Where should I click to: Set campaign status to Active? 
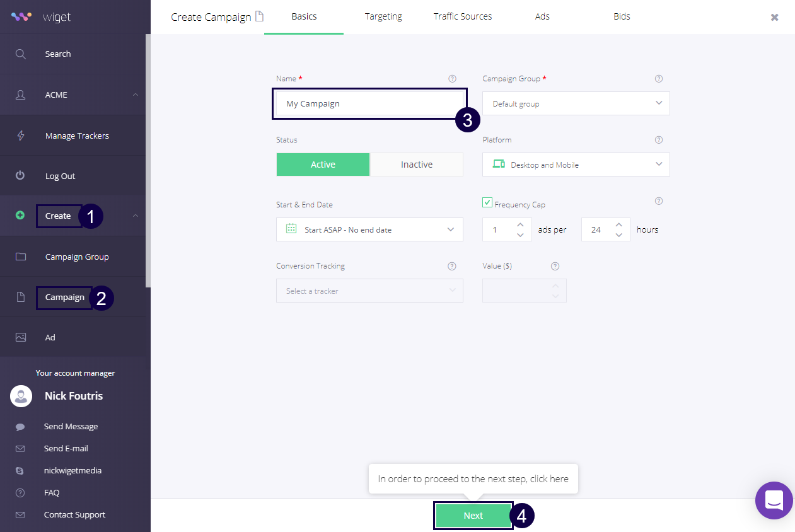click(x=323, y=165)
